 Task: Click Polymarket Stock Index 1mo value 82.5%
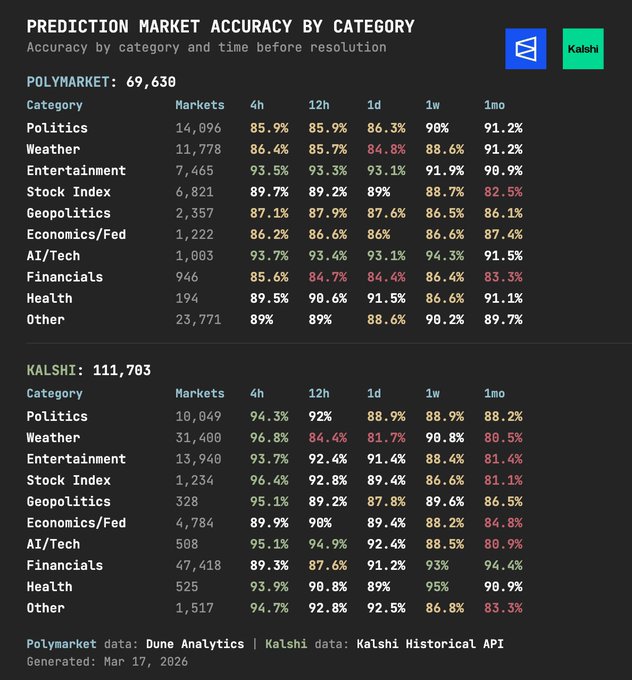coord(503,192)
